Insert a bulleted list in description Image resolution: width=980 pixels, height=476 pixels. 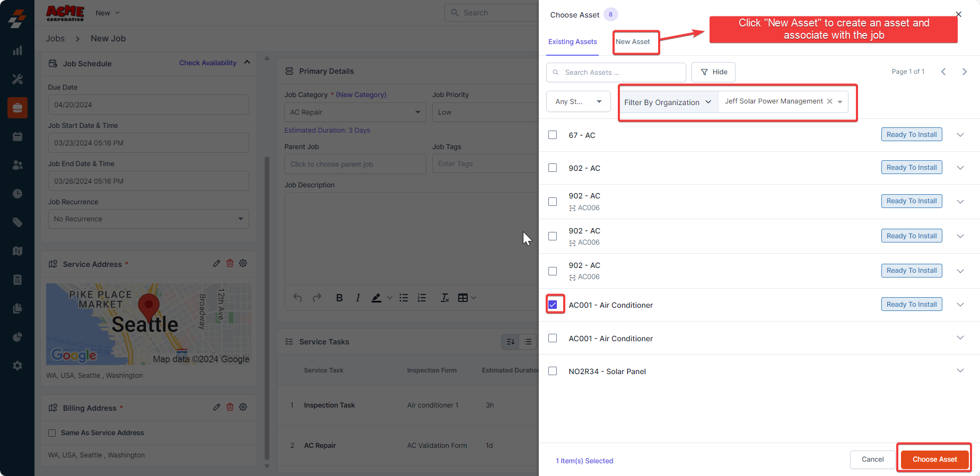[x=404, y=298]
